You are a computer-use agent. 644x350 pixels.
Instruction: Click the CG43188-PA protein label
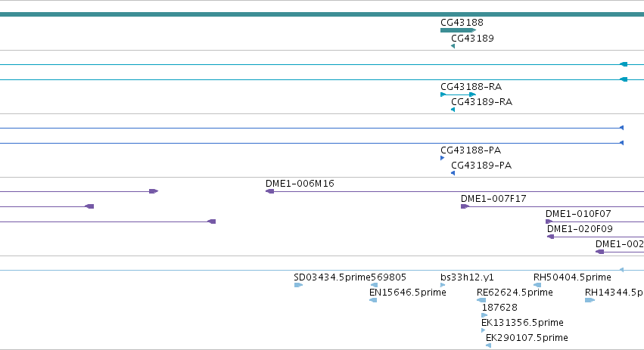(471, 150)
